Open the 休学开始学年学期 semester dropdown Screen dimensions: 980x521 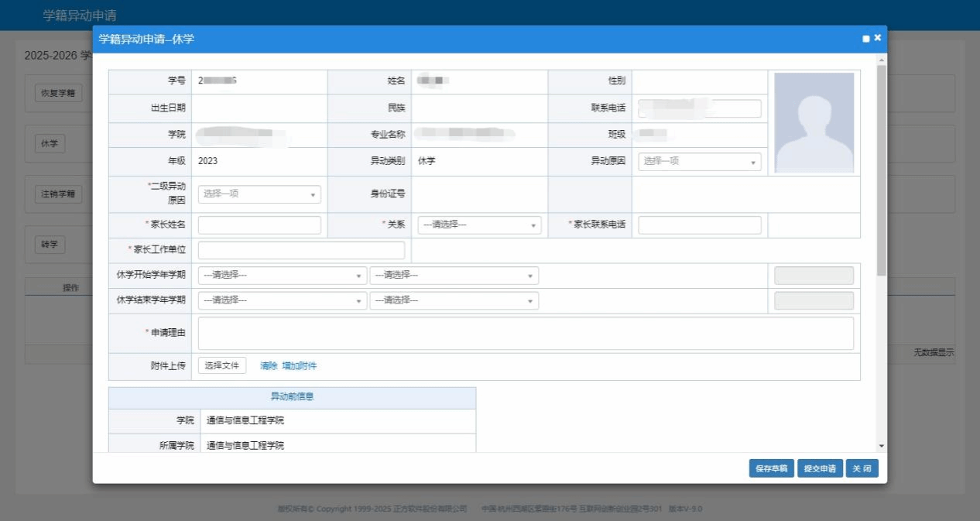point(454,275)
